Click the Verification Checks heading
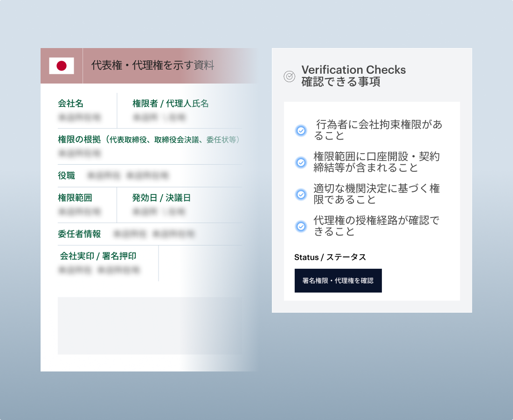 (354, 70)
